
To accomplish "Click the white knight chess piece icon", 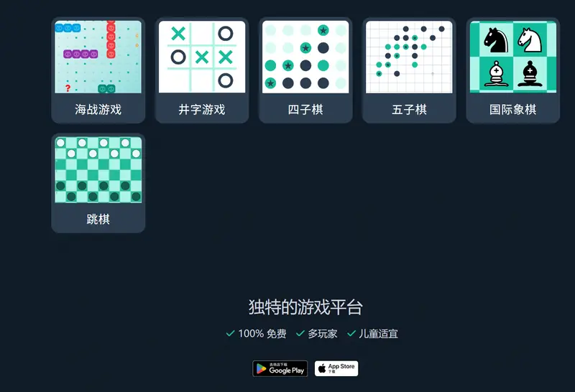I will [x=530, y=40].
